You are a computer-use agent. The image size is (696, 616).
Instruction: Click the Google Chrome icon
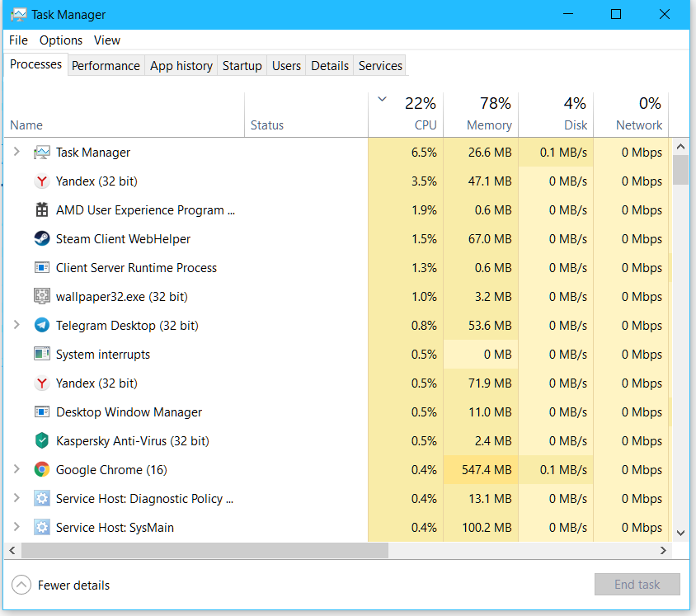[x=42, y=469]
